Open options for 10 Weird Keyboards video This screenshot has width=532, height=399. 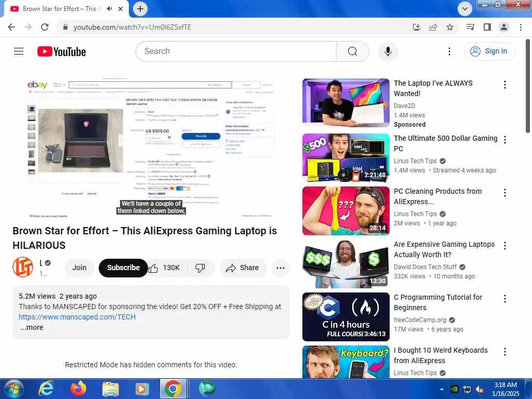pos(505,352)
